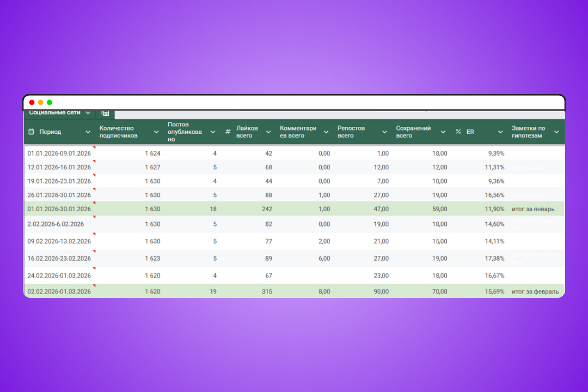The image size is (588, 392).
Task: Click saves value 59,00
Action: pos(440,209)
